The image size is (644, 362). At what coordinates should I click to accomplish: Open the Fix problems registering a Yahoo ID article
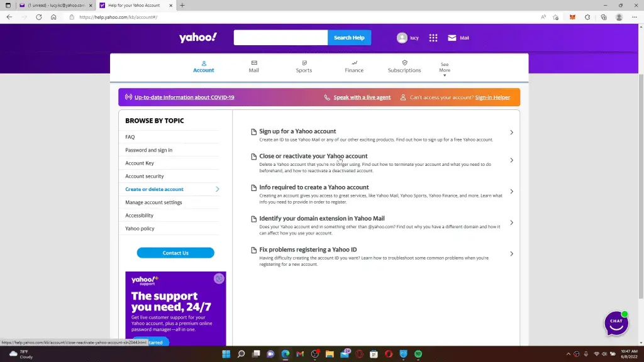point(308,250)
